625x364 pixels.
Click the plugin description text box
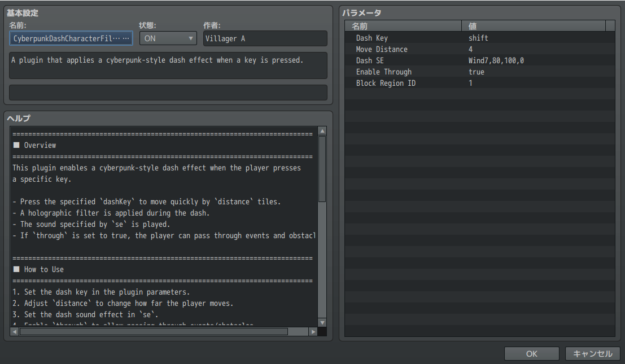point(168,65)
